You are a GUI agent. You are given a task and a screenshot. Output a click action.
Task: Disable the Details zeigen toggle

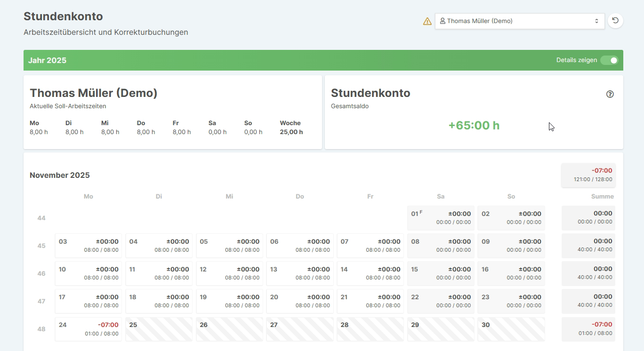click(x=610, y=60)
